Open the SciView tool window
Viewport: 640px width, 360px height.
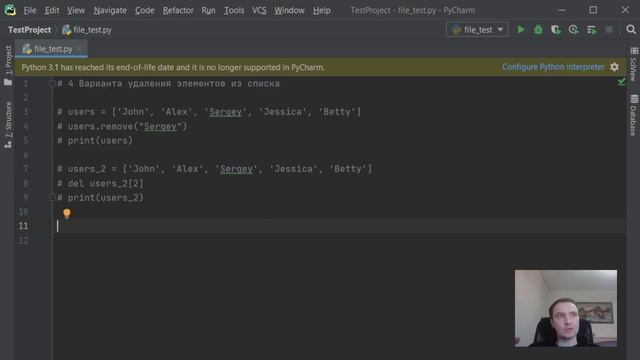click(x=633, y=64)
